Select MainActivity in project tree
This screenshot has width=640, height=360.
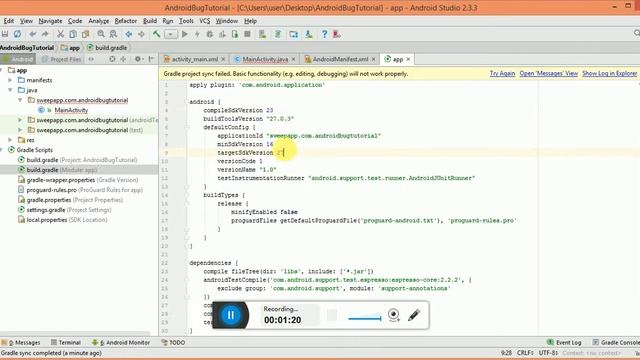coord(71,110)
